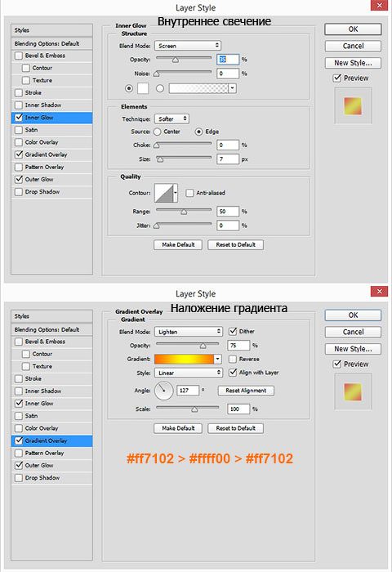Click OK in the Gradient Overlay dialog
This screenshot has width=392, height=572.
point(353,315)
